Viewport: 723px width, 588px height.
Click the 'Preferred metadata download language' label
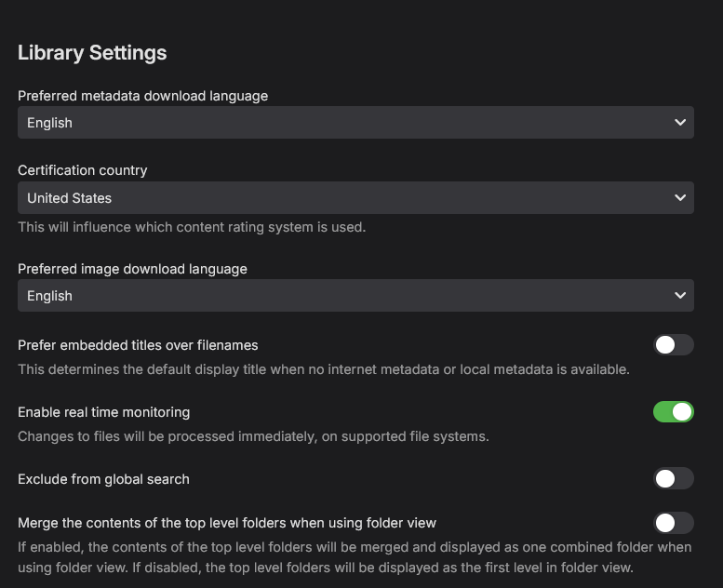(x=142, y=96)
